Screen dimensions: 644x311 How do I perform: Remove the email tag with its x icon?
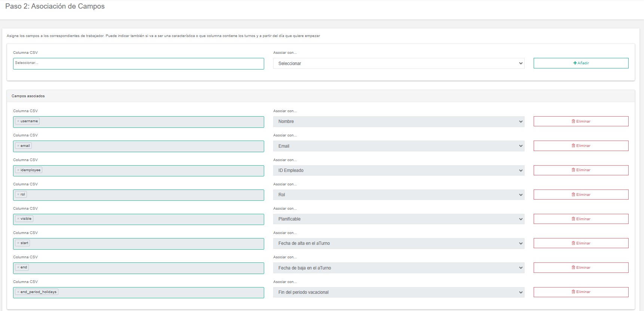click(18, 146)
